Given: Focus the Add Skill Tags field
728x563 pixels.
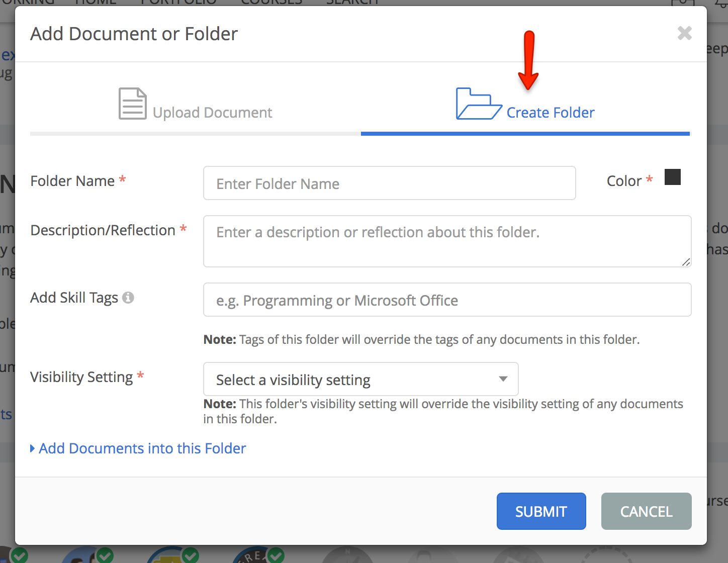Looking at the screenshot, I should pyautogui.click(x=447, y=300).
